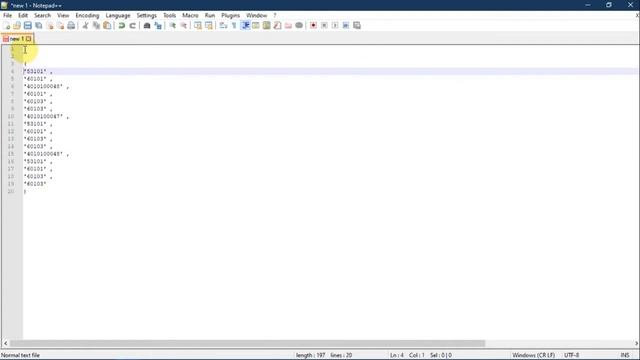Click the scrollbar right arrow

636,344
